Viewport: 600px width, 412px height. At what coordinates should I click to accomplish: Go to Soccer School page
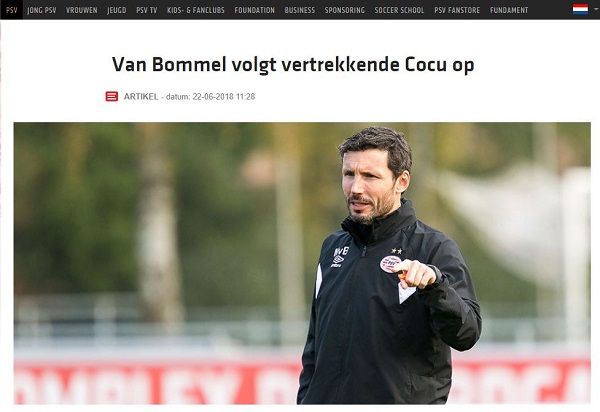tap(399, 10)
